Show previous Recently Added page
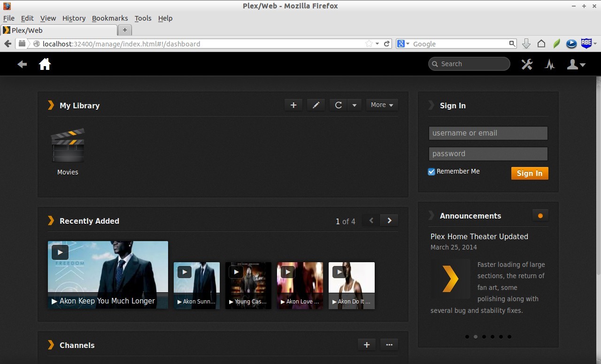Image resolution: width=601 pixels, height=364 pixels. (371, 220)
